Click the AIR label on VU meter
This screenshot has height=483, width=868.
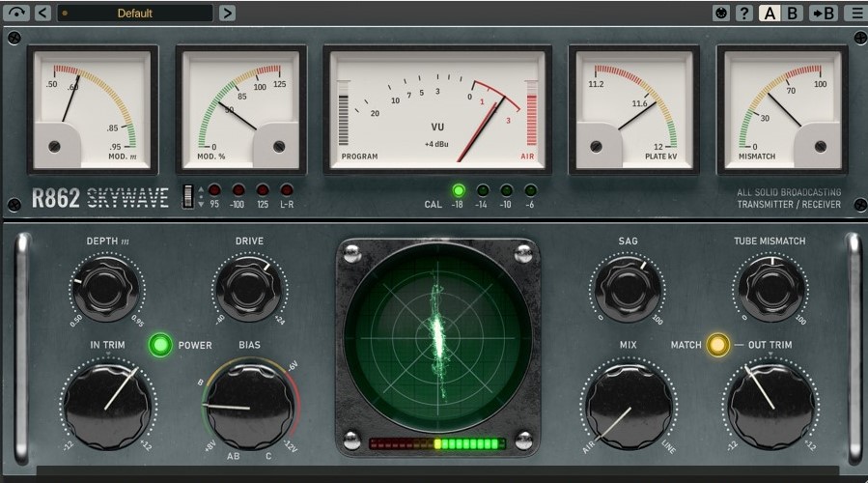tap(527, 156)
